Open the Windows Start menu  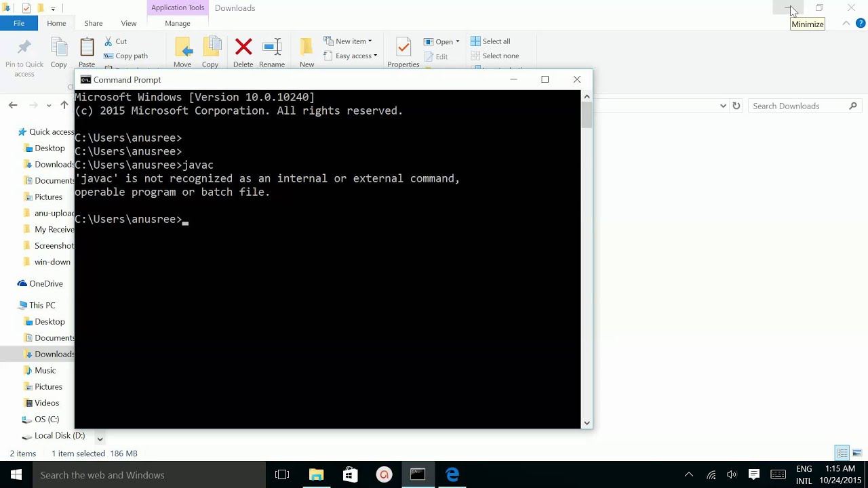16,474
